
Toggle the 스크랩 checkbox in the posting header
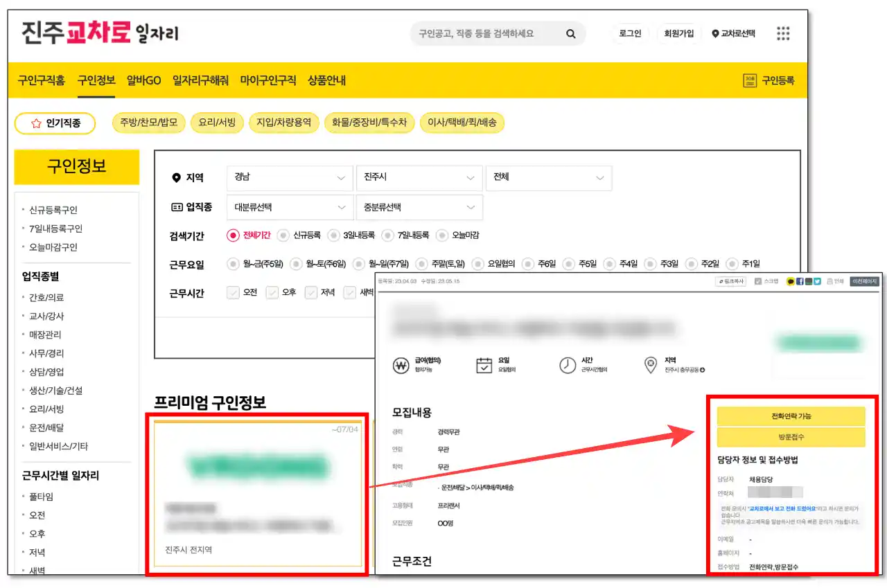pos(758,283)
